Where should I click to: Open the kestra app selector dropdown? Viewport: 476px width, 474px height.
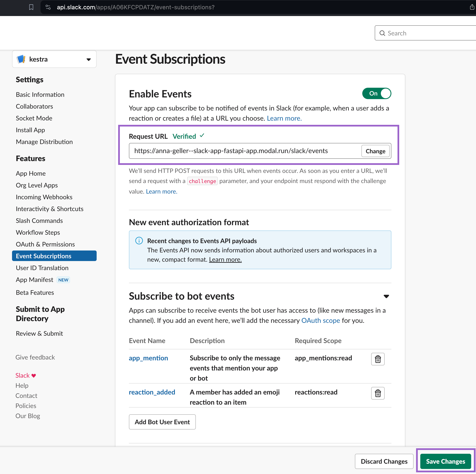click(88, 59)
